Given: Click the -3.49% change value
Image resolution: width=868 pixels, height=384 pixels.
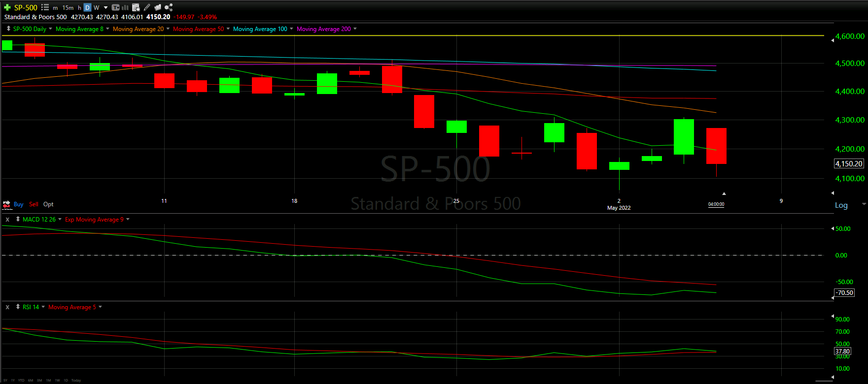Looking at the screenshot, I should click(207, 17).
